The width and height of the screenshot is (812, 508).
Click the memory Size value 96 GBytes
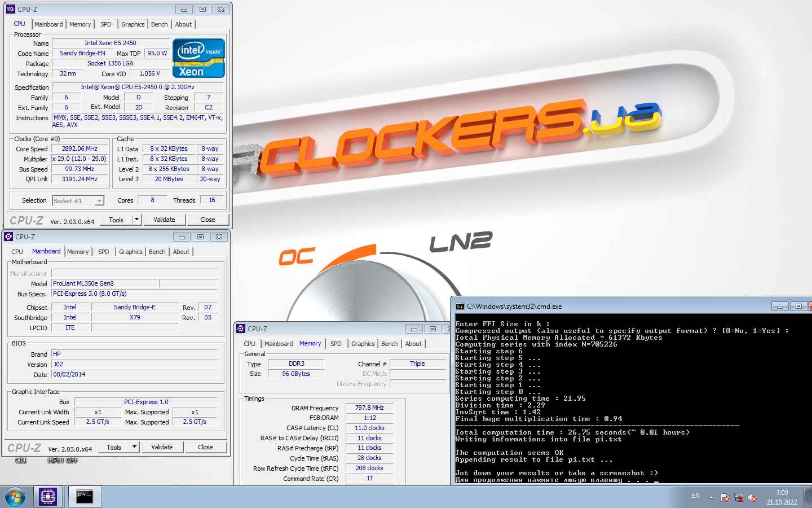coord(296,374)
